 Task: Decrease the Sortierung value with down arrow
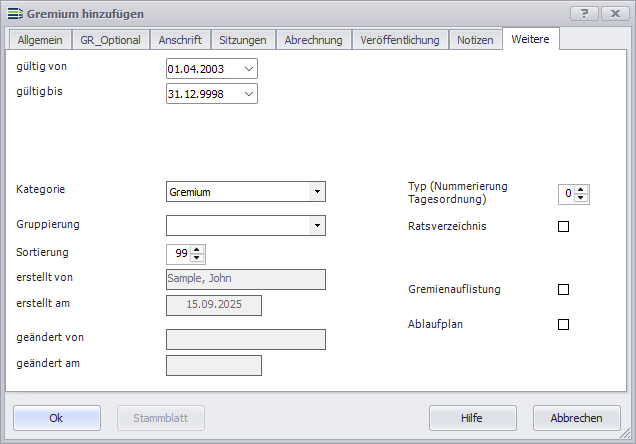click(197, 258)
